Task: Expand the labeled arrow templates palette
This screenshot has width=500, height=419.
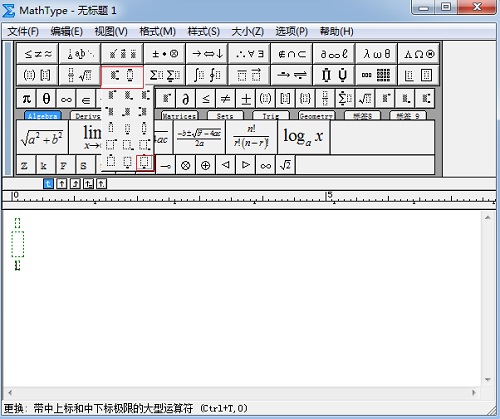Action: tap(292, 75)
